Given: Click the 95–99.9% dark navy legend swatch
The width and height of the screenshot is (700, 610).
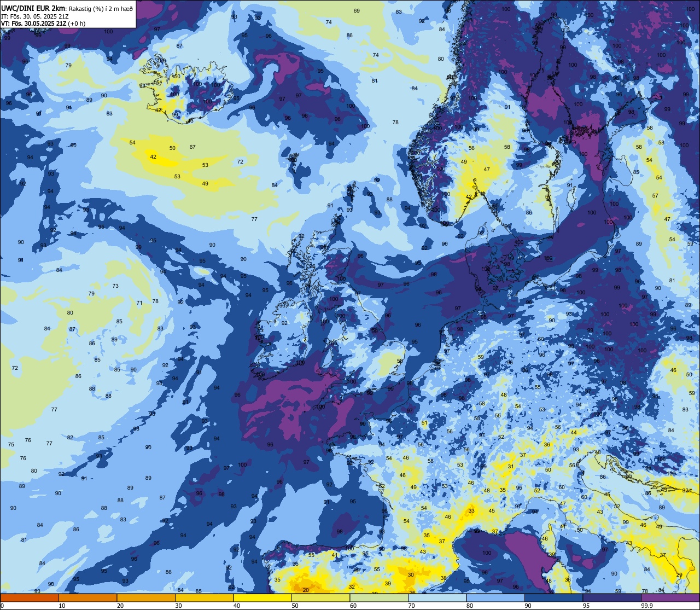Looking at the screenshot, I should [612, 597].
